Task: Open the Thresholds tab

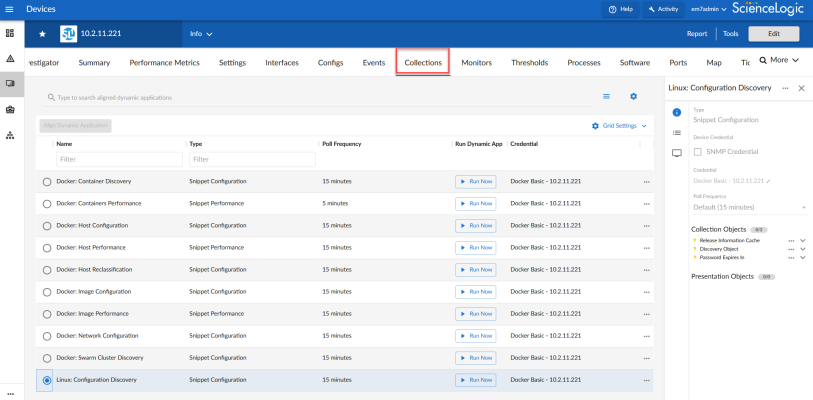Action: click(x=529, y=62)
